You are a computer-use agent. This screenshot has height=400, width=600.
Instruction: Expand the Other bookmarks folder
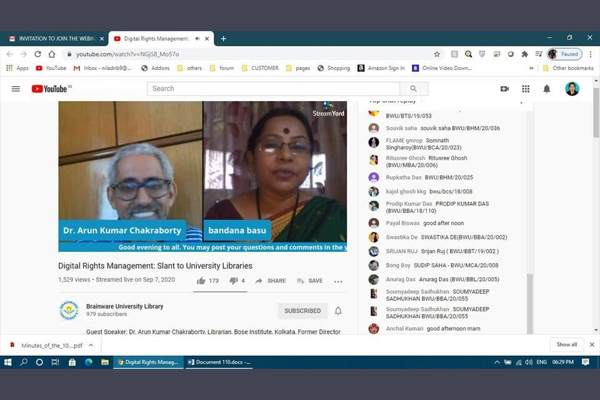570,68
